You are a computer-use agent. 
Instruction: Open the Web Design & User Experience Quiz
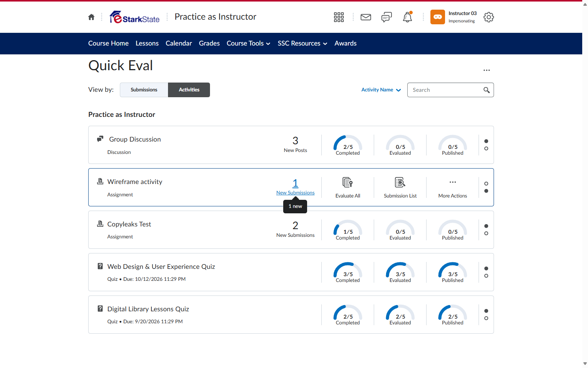click(x=161, y=267)
